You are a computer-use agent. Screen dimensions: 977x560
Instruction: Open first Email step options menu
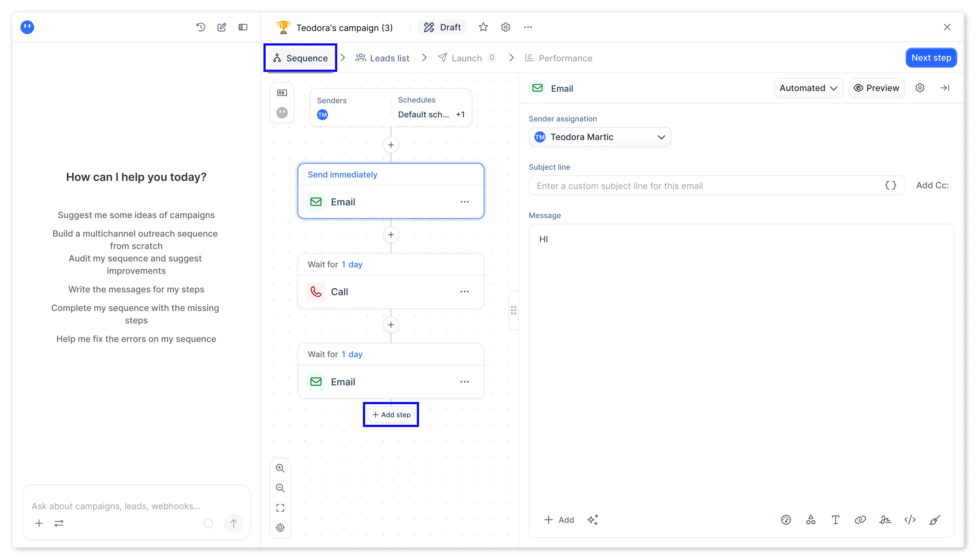[x=464, y=202]
